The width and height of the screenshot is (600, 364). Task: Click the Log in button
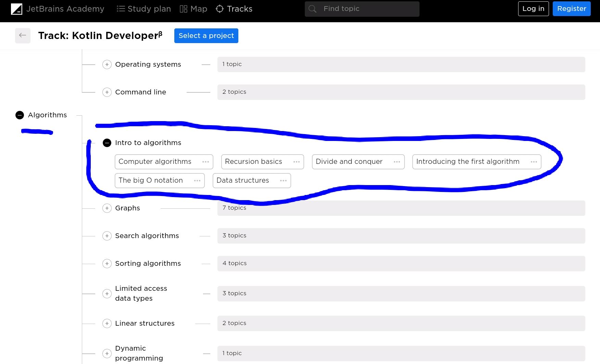(x=533, y=9)
